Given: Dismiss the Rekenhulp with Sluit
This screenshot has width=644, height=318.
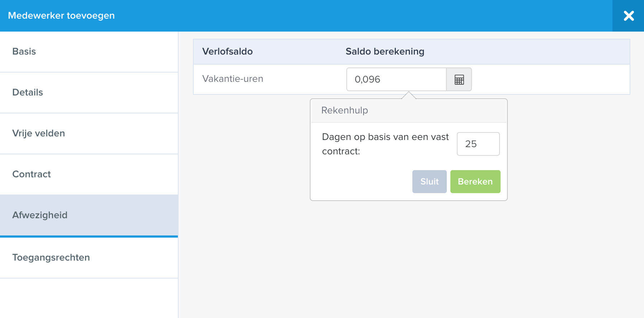Looking at the screenshot, I should coord(430,182).
